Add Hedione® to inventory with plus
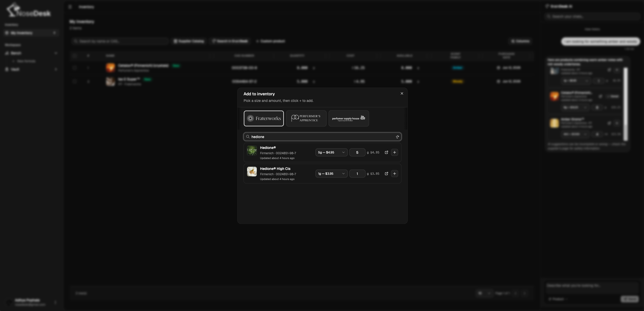 394,152
